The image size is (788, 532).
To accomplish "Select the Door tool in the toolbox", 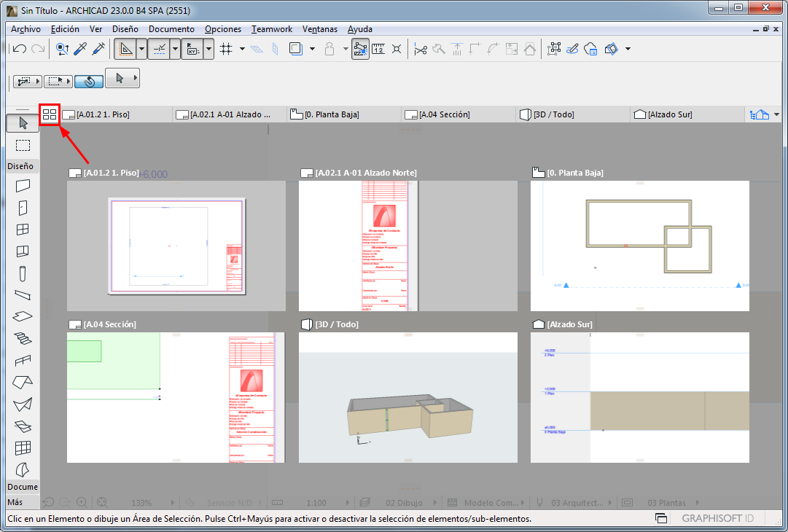I will click(21, 208).
